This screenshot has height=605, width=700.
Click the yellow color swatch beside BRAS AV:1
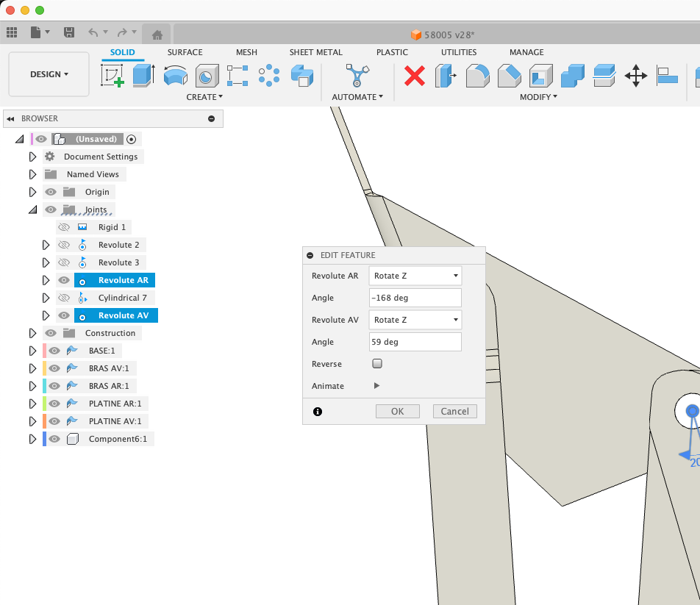(x=45, y=368)
